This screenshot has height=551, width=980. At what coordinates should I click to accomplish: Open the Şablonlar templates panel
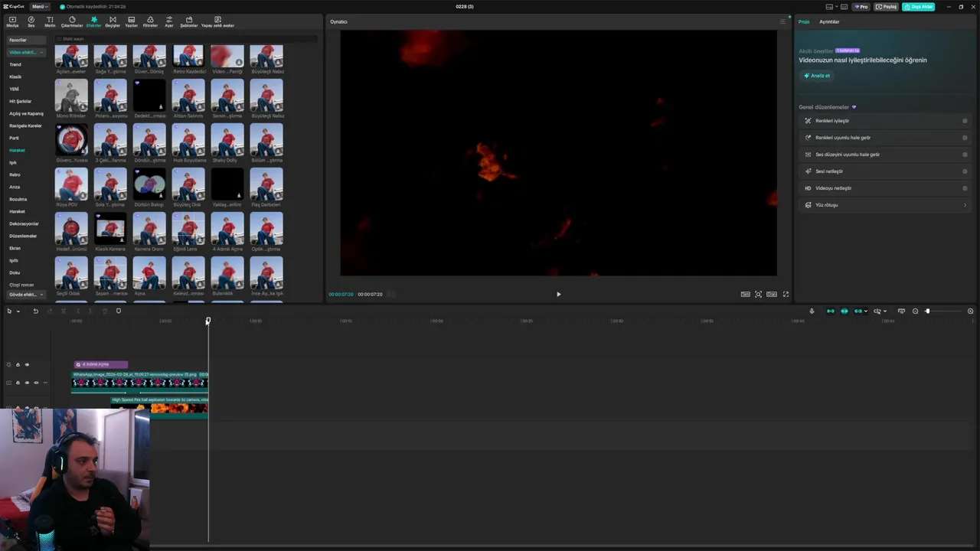tap(189, 21)
